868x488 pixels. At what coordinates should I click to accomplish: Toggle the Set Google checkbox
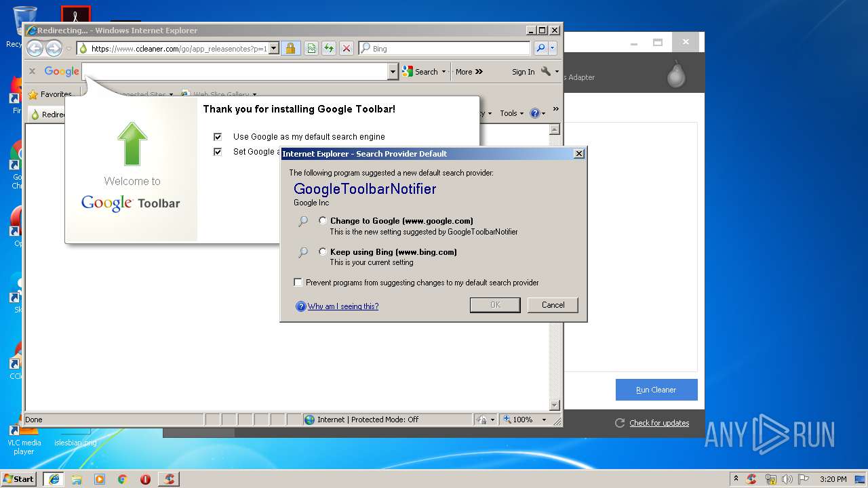coord(218,152)
